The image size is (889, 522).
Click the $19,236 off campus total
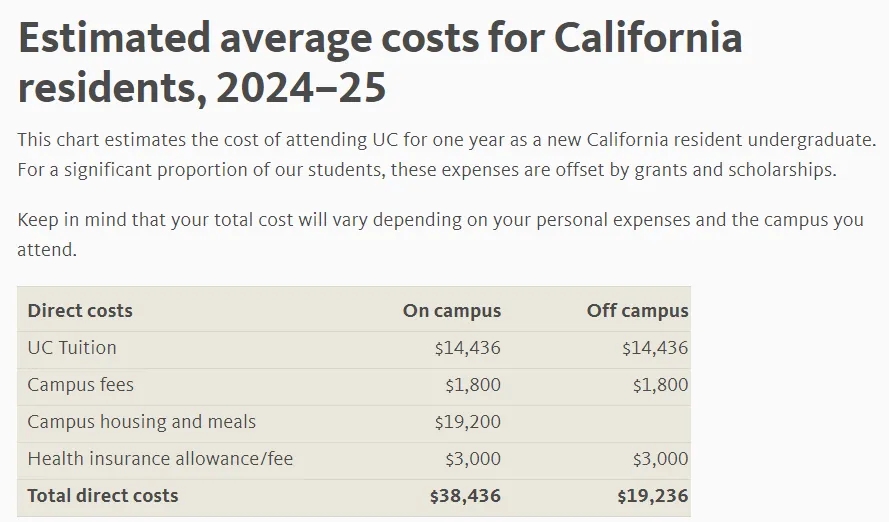pos(652,496)
